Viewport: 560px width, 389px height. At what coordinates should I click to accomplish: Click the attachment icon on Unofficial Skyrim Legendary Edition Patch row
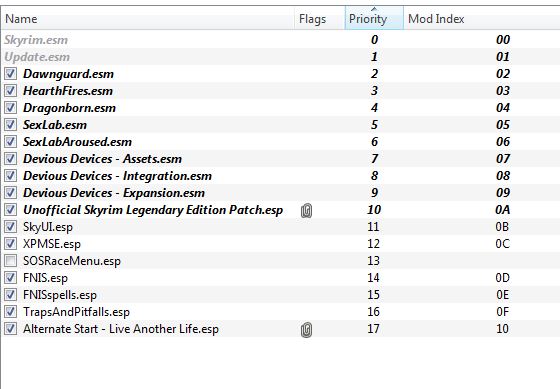(306, 210)
